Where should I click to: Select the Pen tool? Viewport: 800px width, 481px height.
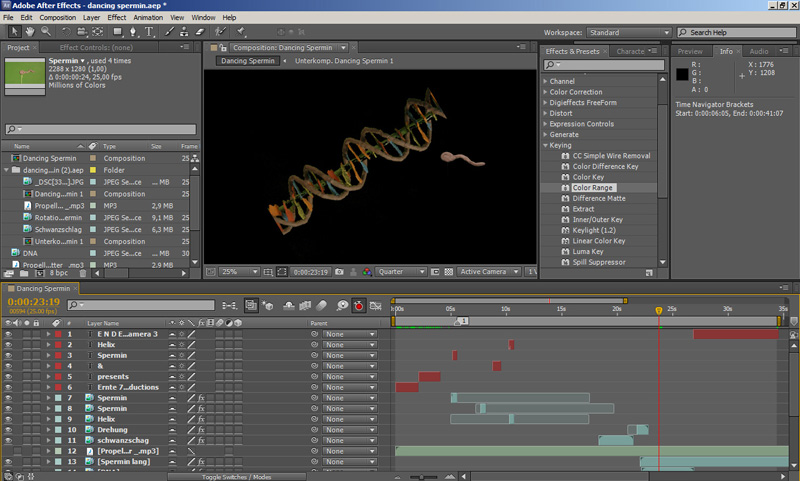[x=133, y=32]
